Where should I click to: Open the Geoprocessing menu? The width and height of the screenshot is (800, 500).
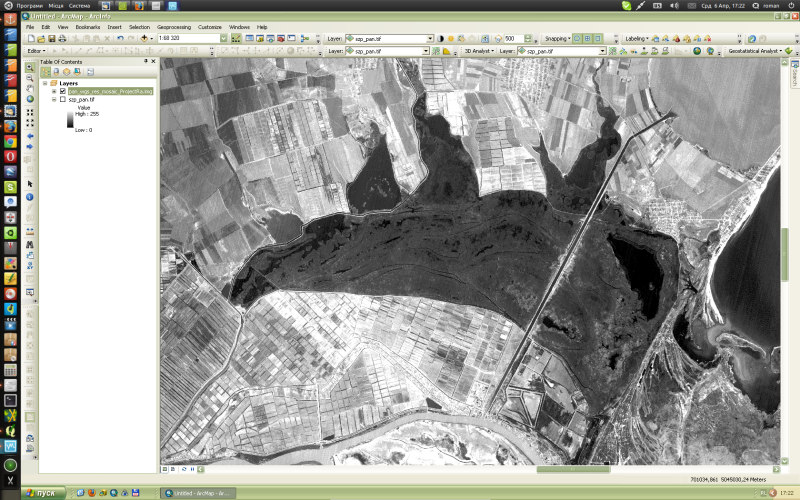pyautogui.click(x=173, y=27)
